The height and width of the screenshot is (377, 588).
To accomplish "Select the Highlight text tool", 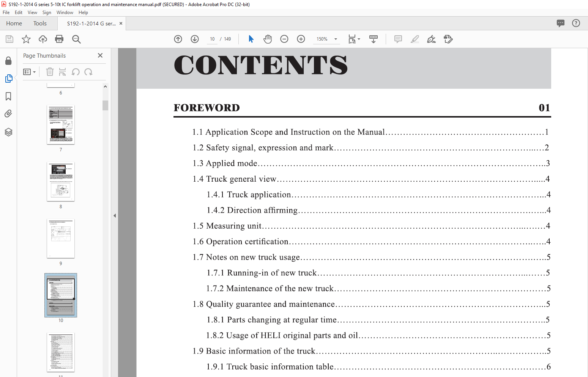I will [415, 39].
